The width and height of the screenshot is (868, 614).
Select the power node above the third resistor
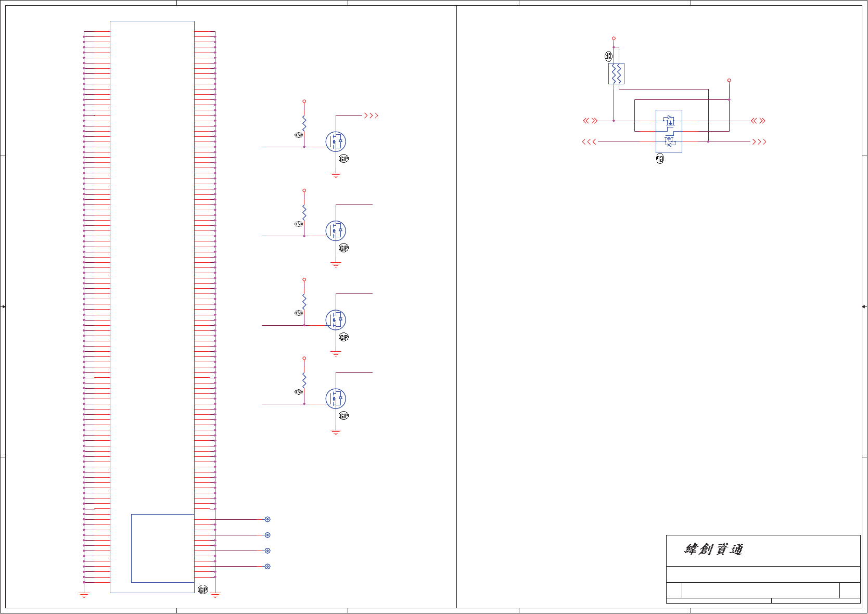tap(304, 279)
